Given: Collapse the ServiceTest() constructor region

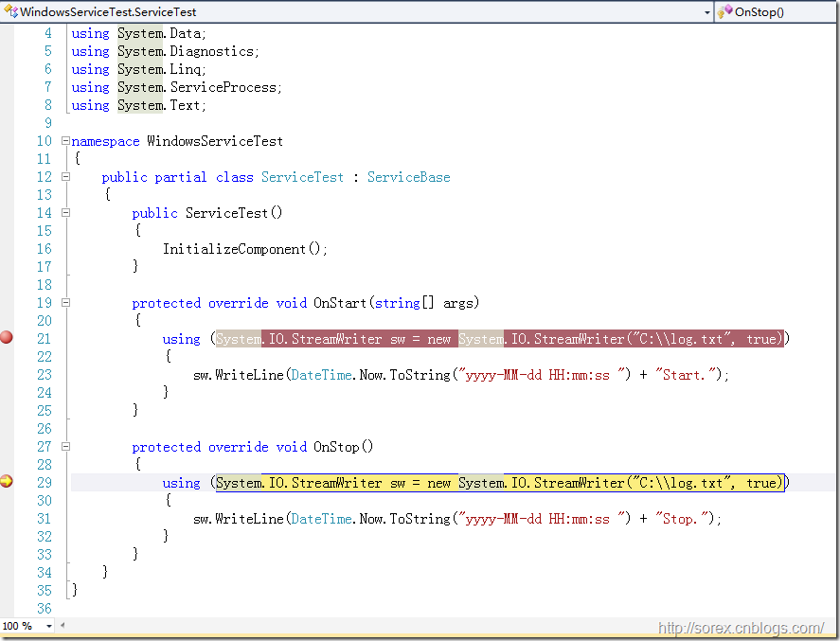Looking at the screenshot, I should pos(65,213).
